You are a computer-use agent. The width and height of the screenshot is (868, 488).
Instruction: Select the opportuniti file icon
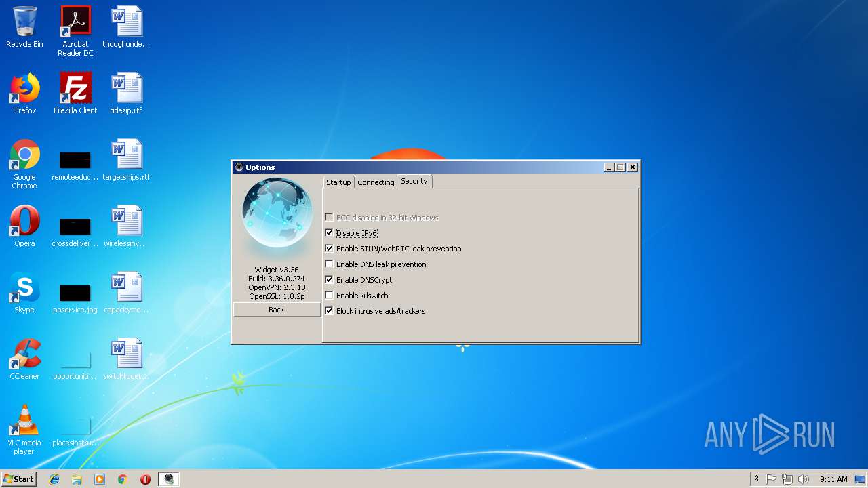(x=75, y=365)
